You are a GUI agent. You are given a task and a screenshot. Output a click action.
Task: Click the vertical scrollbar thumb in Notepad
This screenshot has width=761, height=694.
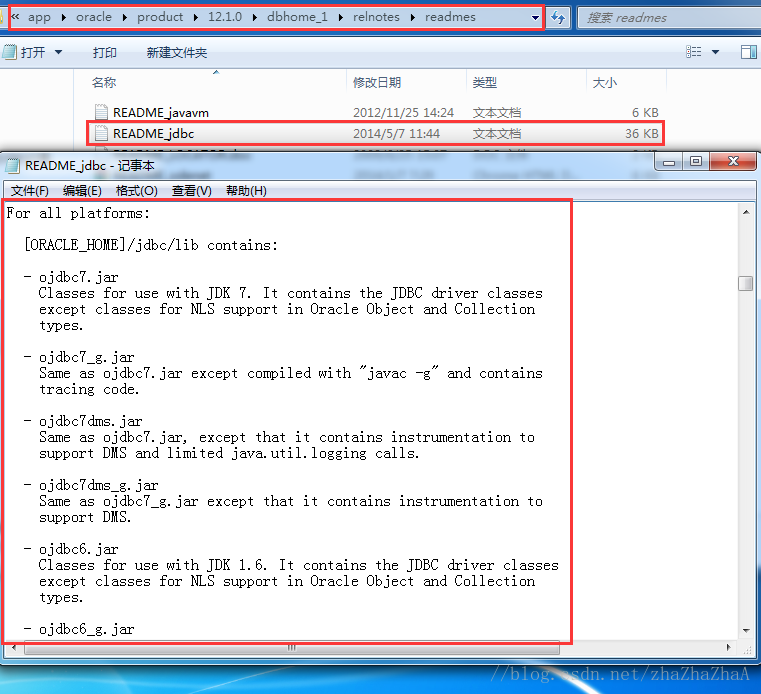745,283
